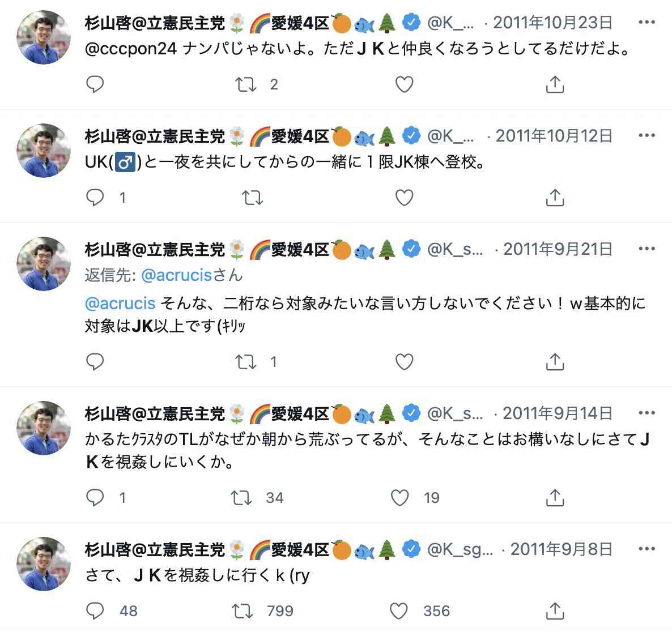Image resolution: width=672 pixels, height=632 pixels.
Task: Retweet the October 23 tweet
Action: pos(245,84)
